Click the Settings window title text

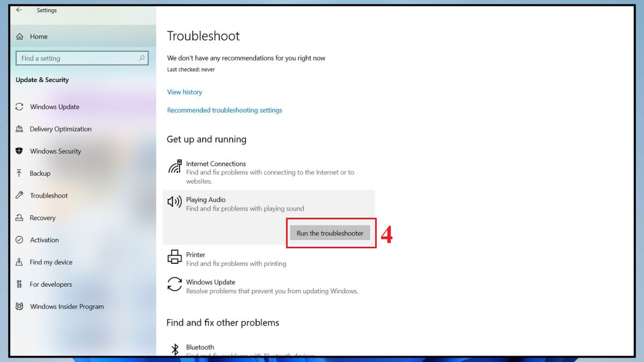(47, 10)
